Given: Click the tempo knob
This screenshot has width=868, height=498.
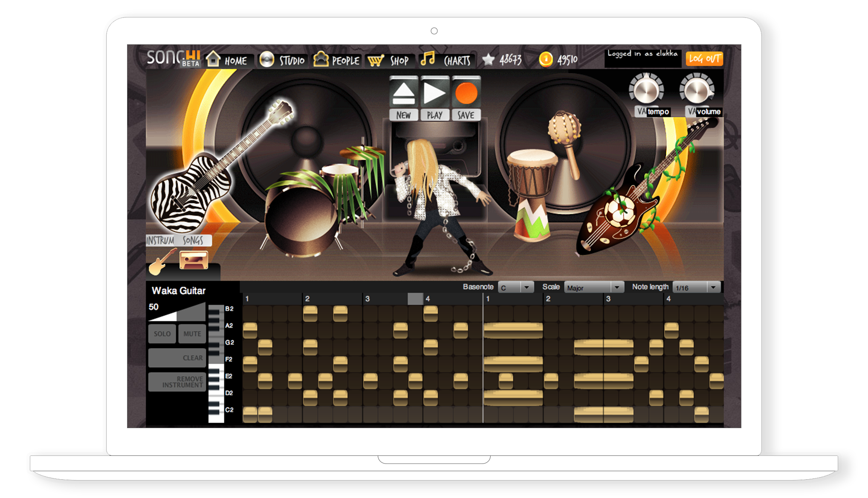Looking at the screenshot, I should tap(646, 89).
